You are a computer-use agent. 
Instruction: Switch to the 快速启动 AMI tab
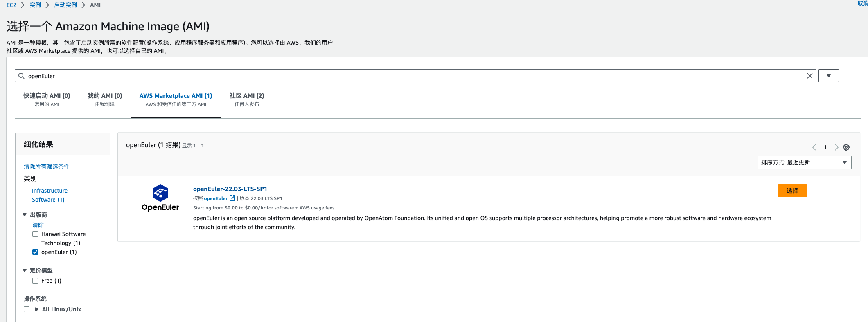coord(47,99)
